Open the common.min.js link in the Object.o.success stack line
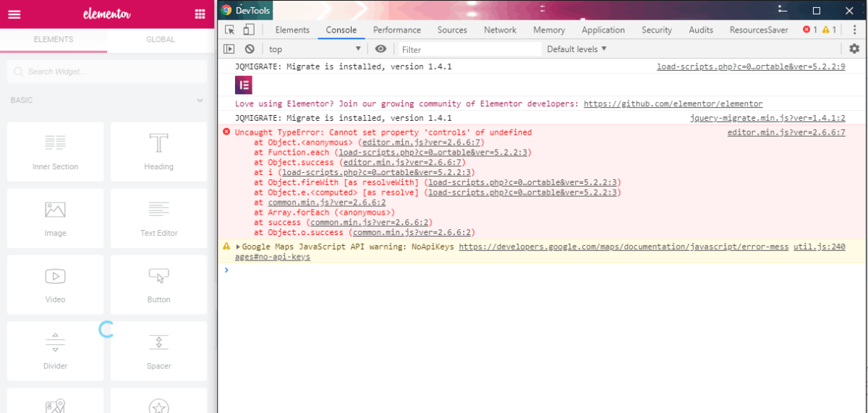This screenshot has width=868, height=413. (411, 233)
